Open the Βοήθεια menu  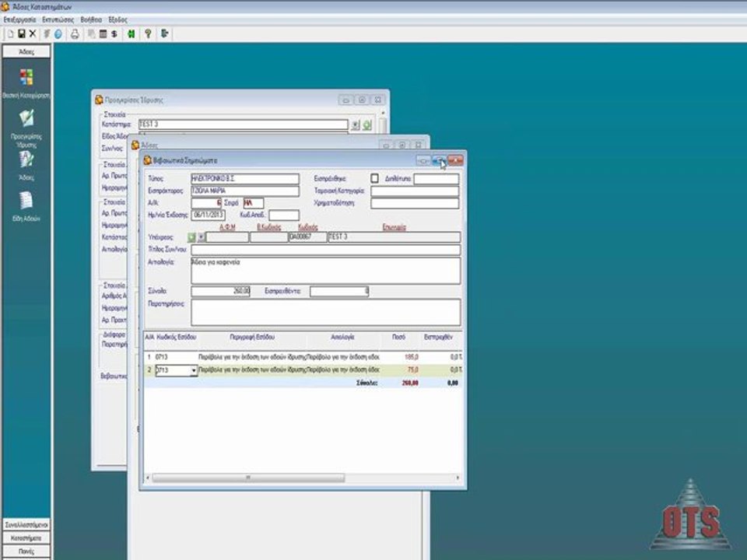[x=91, y=20]
